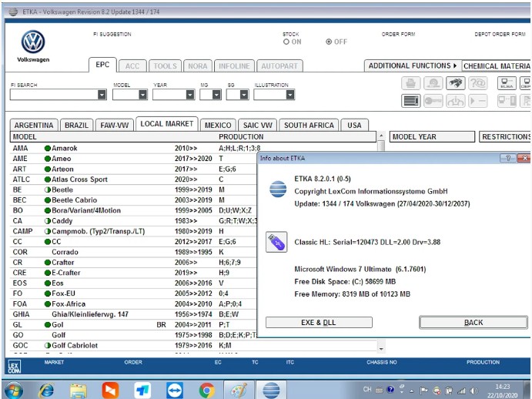Select the MEXICO market tab

218,126
